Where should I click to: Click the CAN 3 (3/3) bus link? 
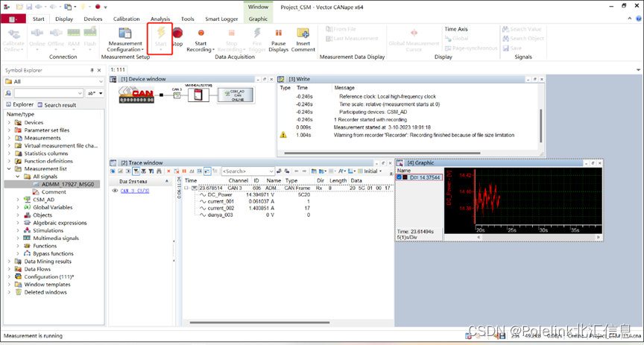coord(135,191)
